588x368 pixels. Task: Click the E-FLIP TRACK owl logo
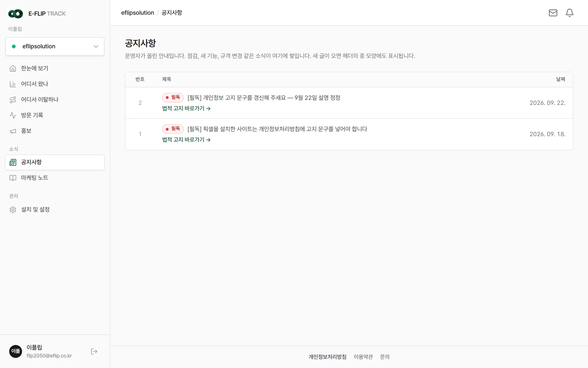coord(16,14)
